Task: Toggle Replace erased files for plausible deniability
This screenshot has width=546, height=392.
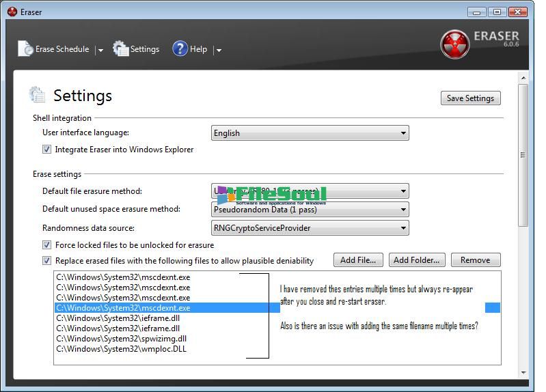Action: coord(47,260)
